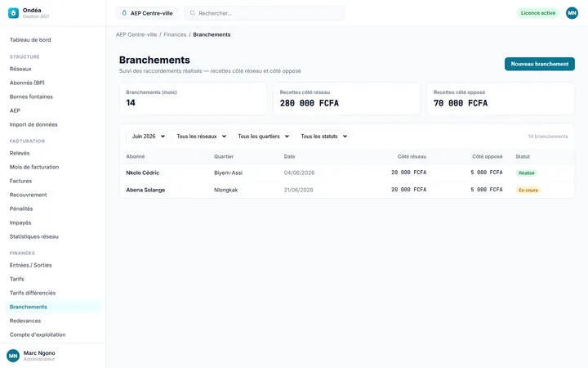Click the Licence active badge

click(x=537, y=13)
